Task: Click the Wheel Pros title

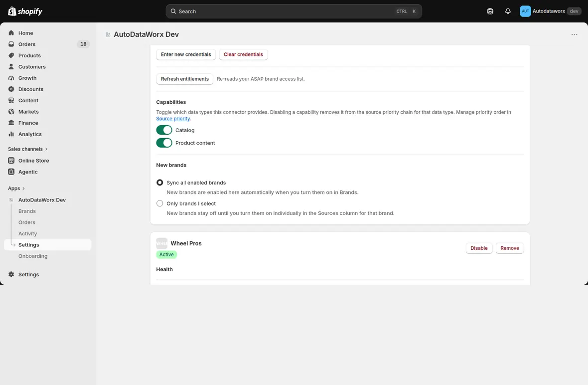Action: pyautogui.click(x=186, y=243)
